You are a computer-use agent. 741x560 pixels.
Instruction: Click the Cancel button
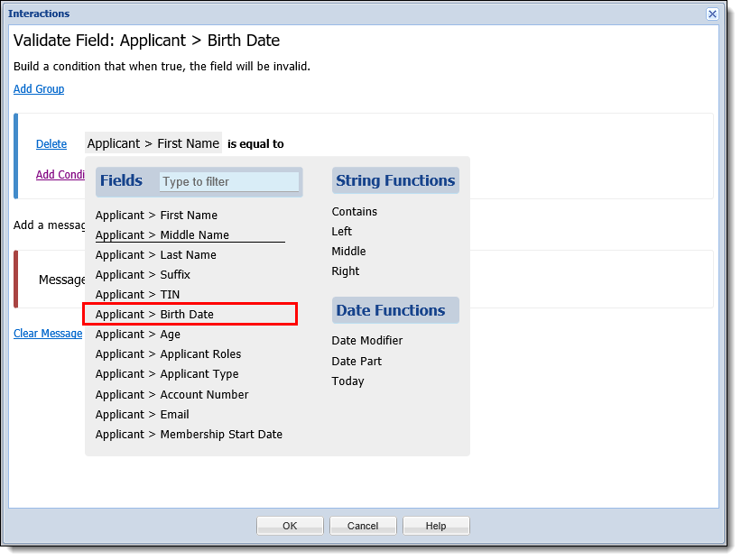363,526
